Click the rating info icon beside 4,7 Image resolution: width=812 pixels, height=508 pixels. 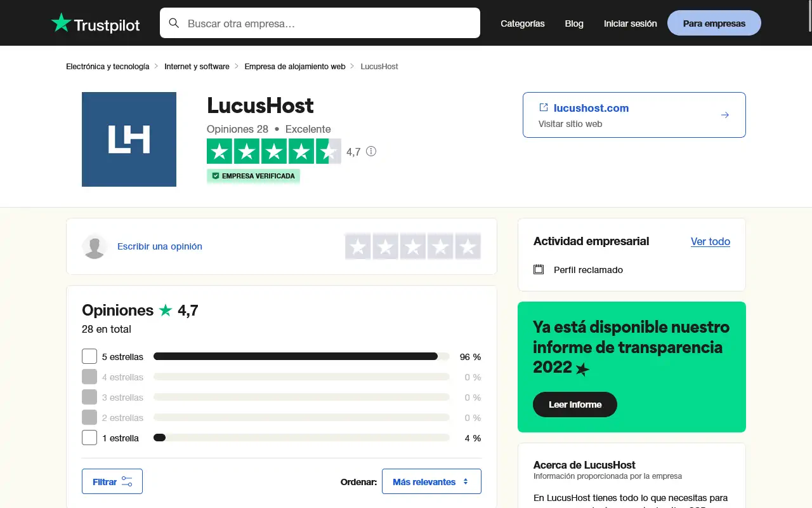click(371, 151)
